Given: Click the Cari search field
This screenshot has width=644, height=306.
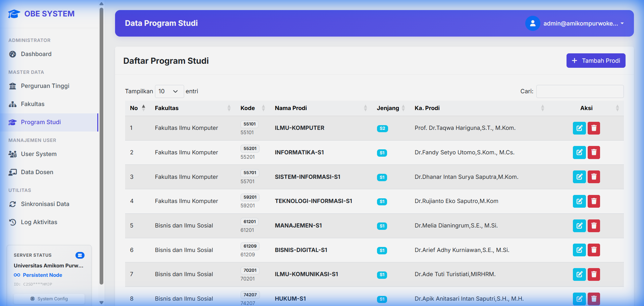Looking at the screenshot, I should tap(580, 92).
